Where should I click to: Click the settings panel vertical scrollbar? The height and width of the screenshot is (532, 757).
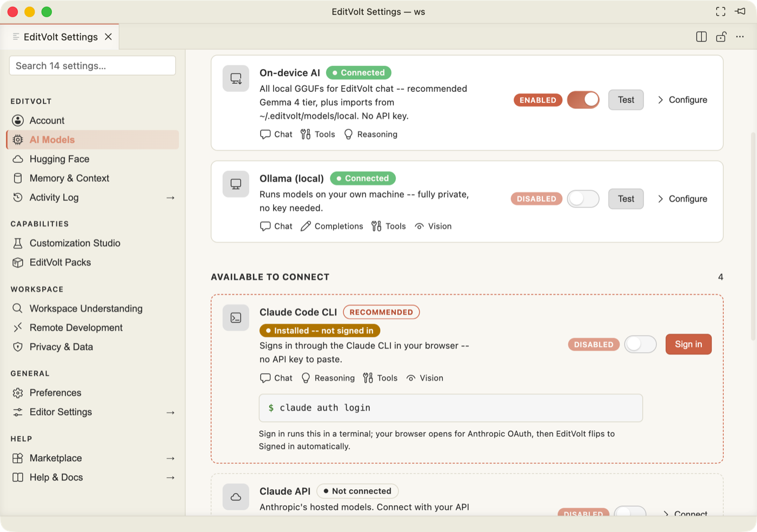pos(753,236)
